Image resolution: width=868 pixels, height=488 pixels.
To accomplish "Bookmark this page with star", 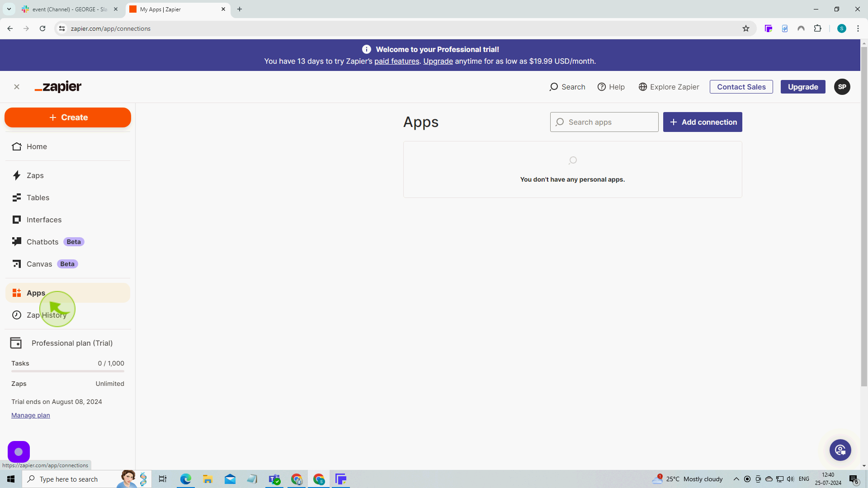I will tap(746, 28).
